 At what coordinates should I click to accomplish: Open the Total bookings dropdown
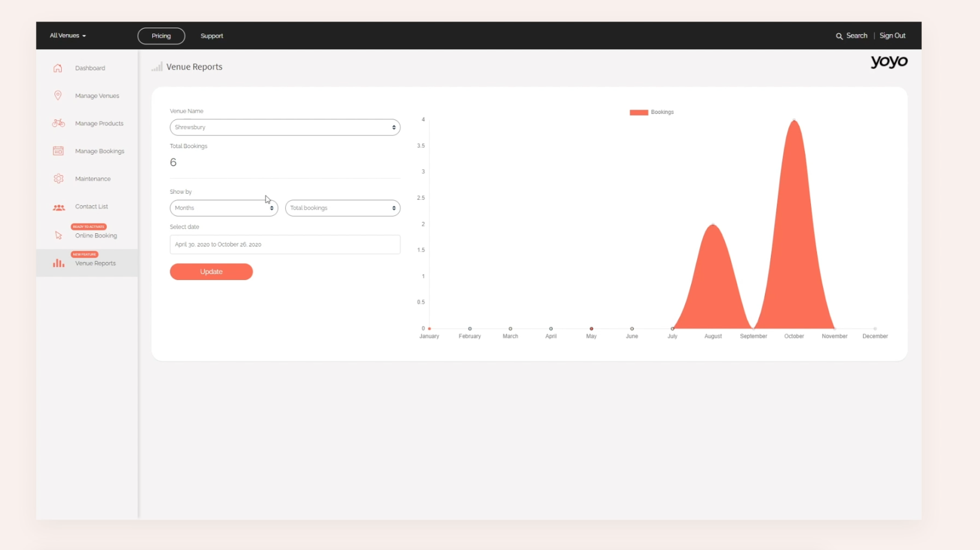pos(342,208)
